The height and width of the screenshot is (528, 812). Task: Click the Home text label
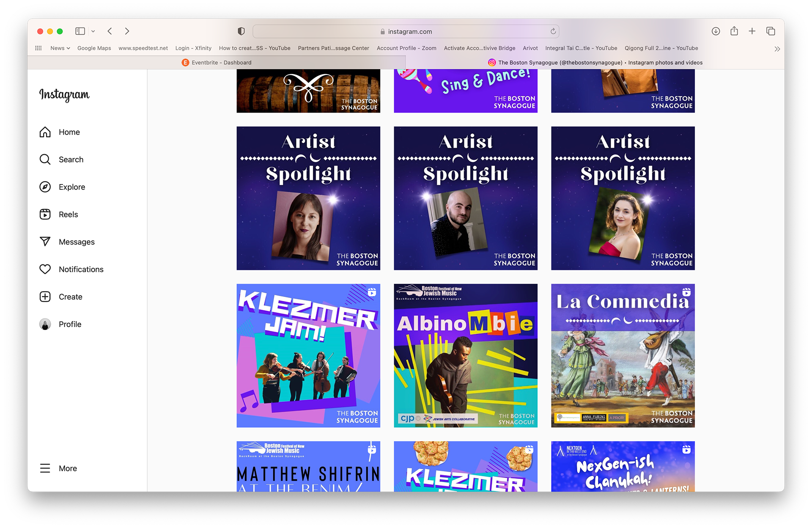(69, 132)
